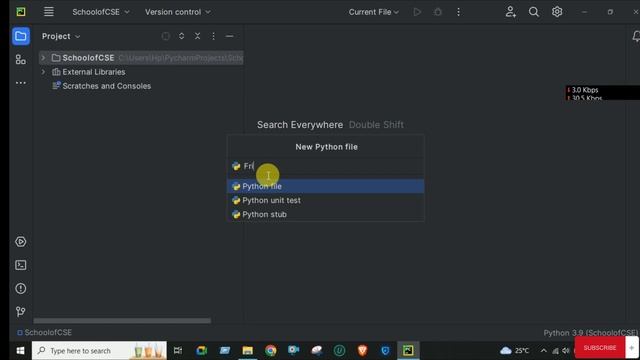Expand the External Libraries node

43,72
